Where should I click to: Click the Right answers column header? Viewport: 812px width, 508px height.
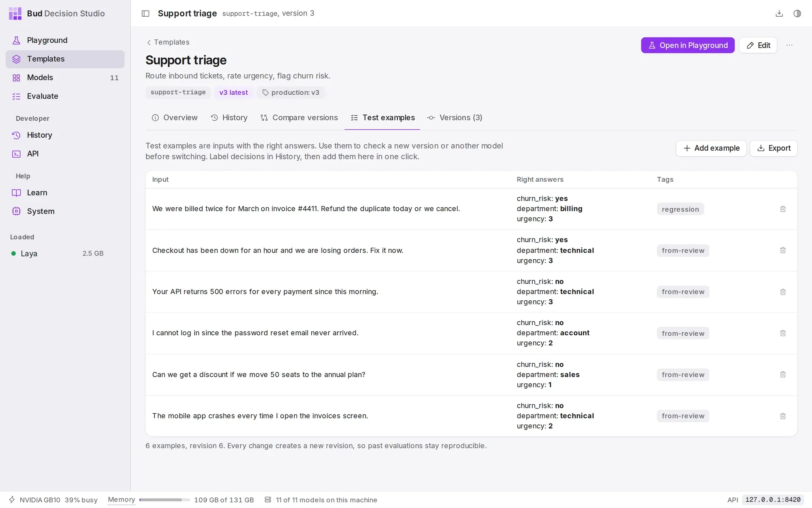(540, 180)
